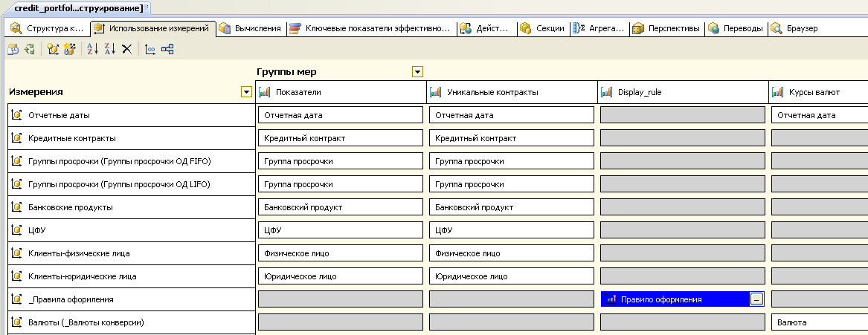
Task: Click the Курсы валют measure group icon
Action: [778, 92]
